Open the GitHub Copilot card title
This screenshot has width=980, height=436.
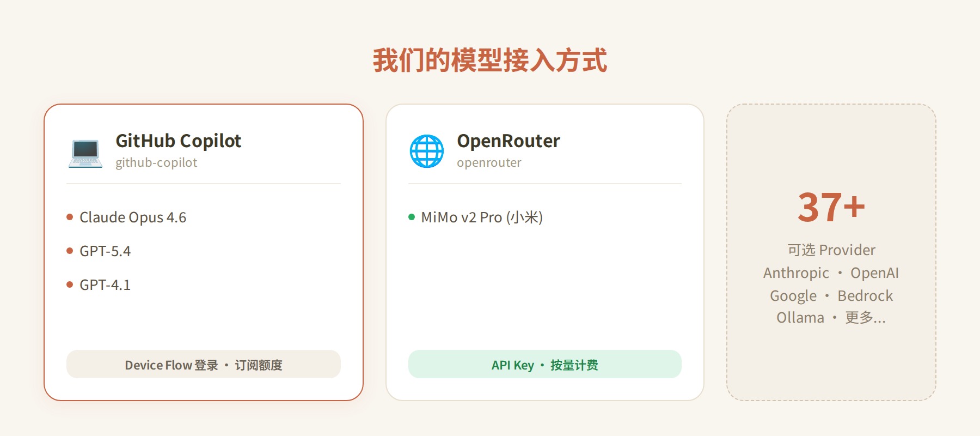pyautogui.click(x=179, y=141)
